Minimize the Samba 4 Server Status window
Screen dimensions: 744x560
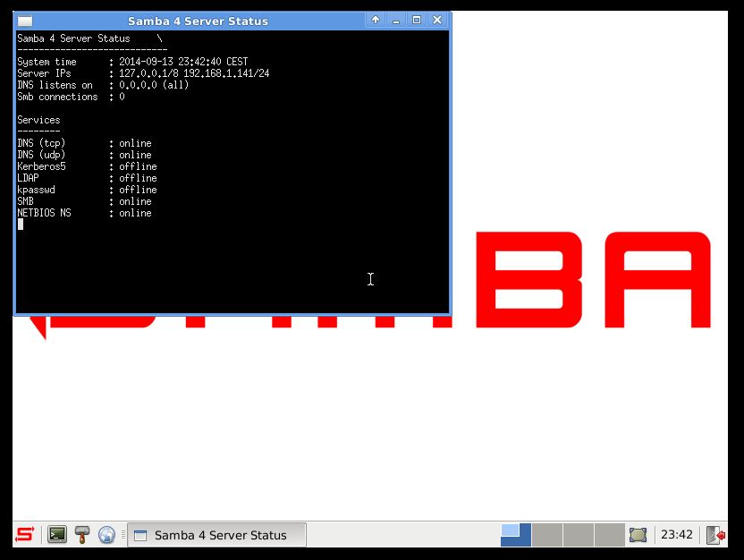[396, 20]
